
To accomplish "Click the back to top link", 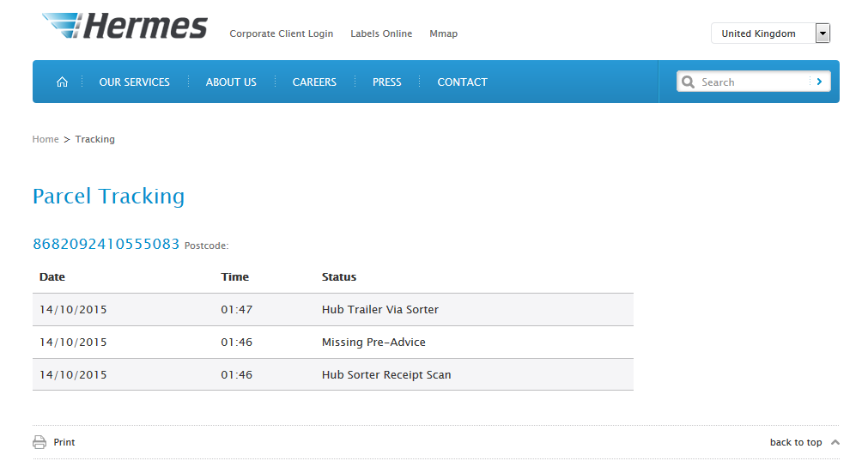I will [x=796, y=442].
